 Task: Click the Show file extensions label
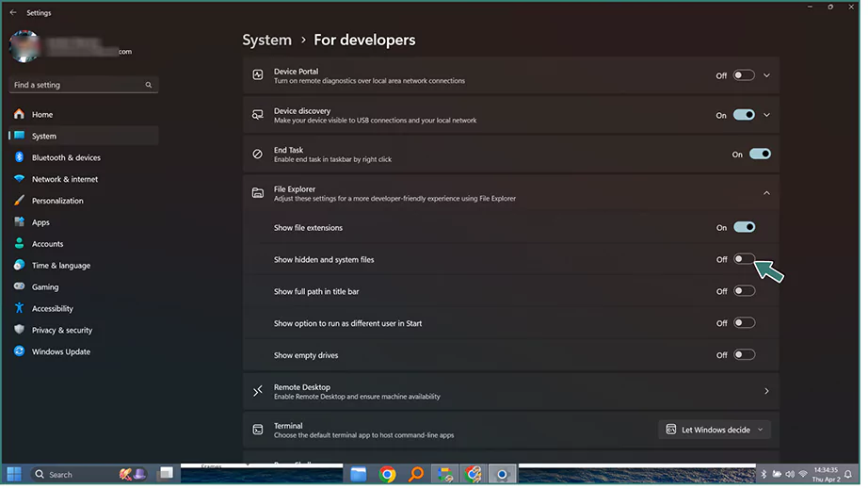point(311,229)
